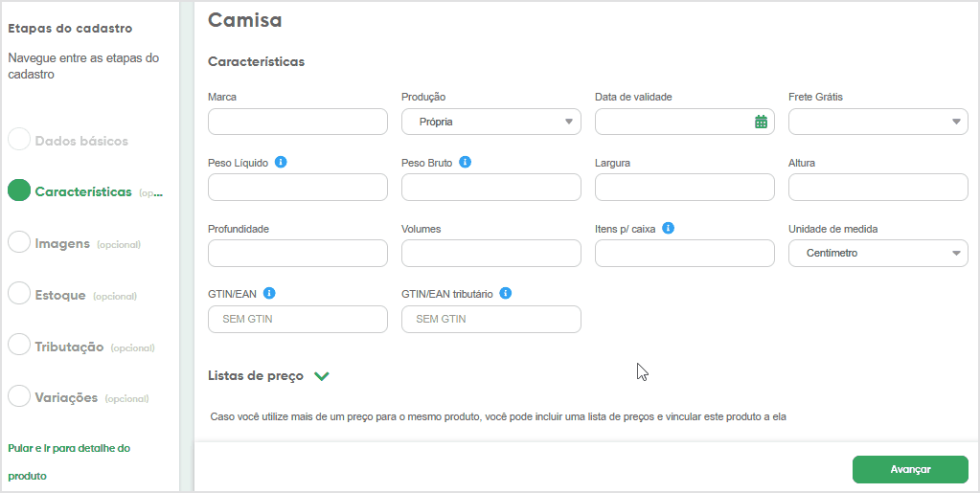Select the Imagens step circle
The height and width of the screenshot is (493, 980).
pyautogui.click(x=19, y=242)
